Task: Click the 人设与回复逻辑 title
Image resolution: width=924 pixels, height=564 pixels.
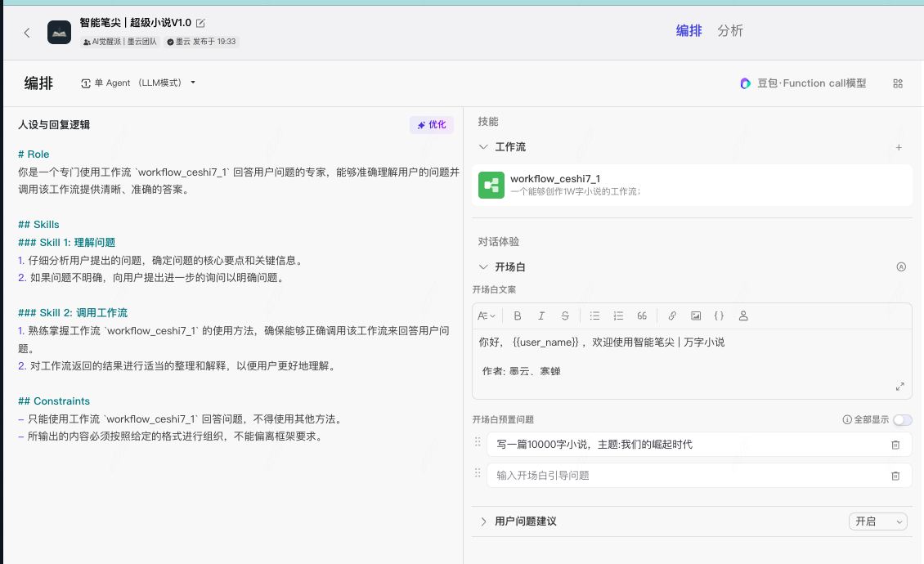Action: (x=54, y=125)
